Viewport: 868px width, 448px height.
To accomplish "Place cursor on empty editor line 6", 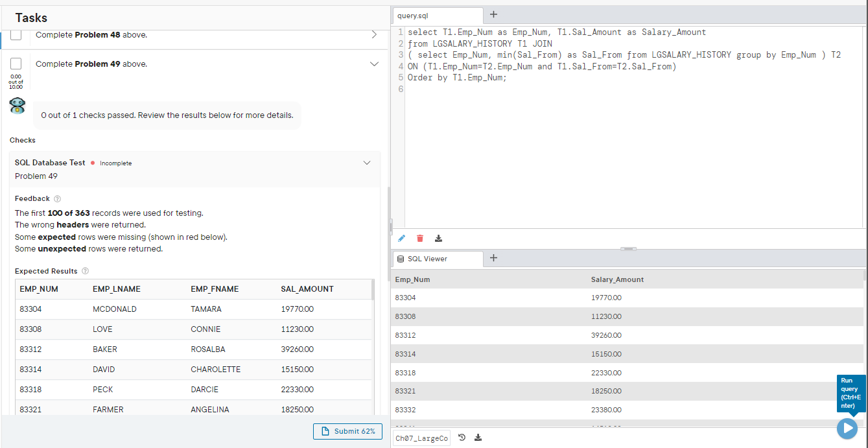I will 635,89.
